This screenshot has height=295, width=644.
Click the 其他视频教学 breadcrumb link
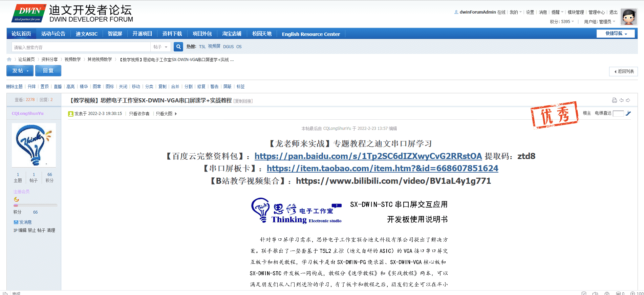pos(100,59)
